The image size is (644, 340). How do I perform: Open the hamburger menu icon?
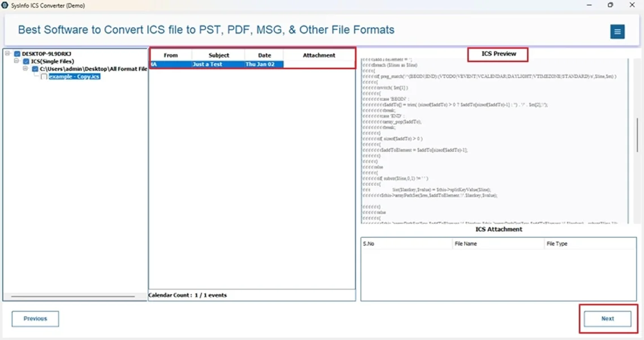pyautogui.click(x=617, y=32)
